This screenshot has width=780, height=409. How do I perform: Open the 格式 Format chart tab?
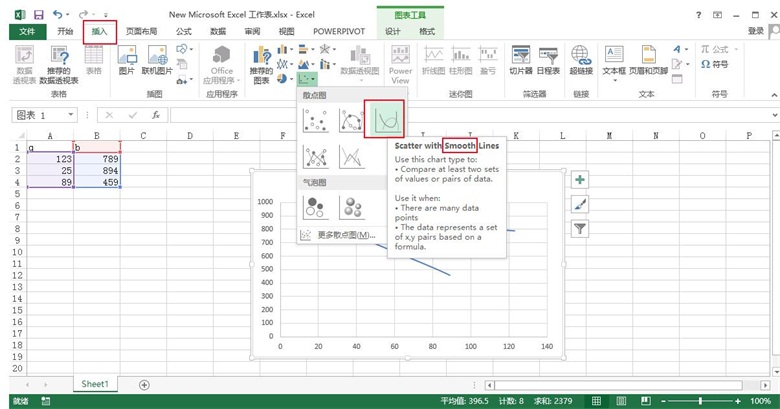(x=426, y=31)
